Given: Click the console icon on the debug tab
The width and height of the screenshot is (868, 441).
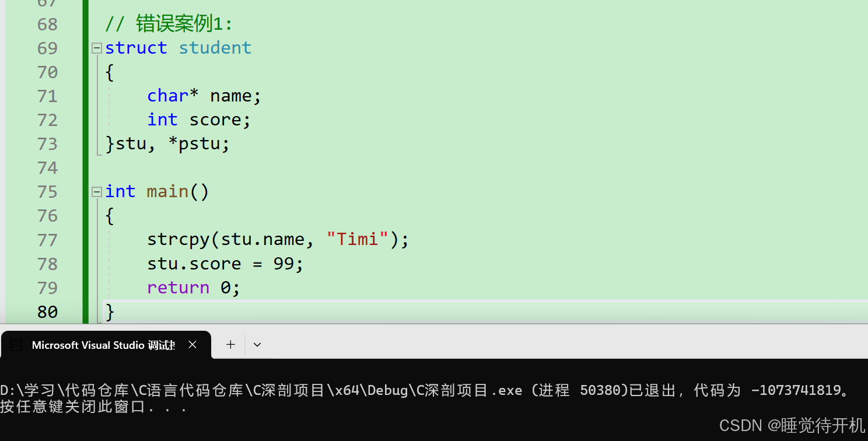Looking at the screenshot, I should (16, 345).
